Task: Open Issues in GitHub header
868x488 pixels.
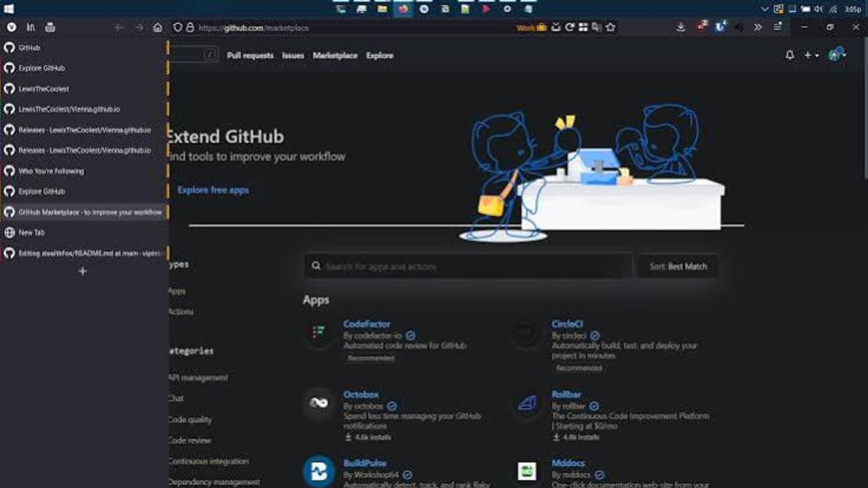Action: point(293,56)
